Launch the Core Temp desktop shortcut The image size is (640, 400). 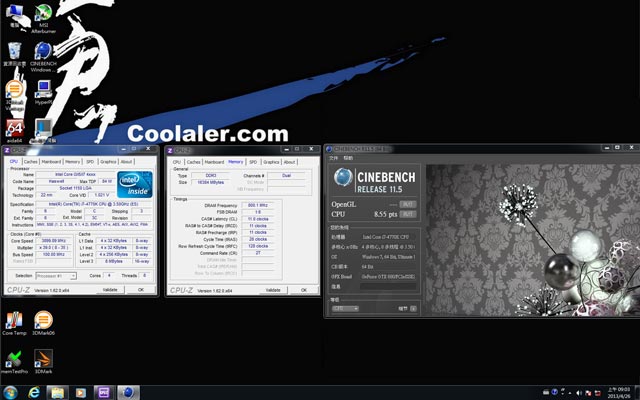point(14,323)
